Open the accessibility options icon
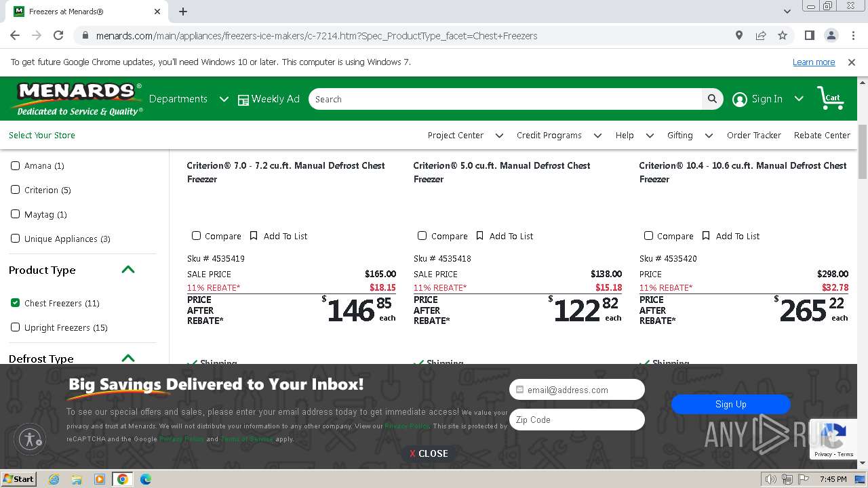This screenshot has width=868, height=488. [30, 439]
